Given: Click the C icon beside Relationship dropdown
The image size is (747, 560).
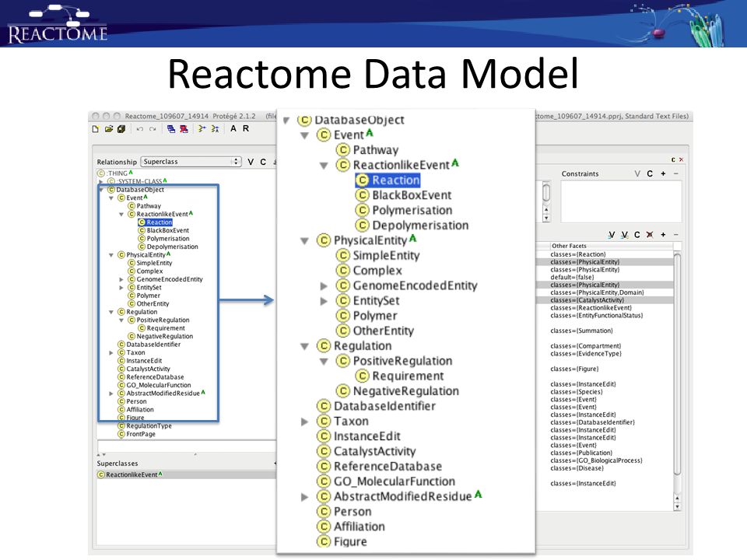Looking at the screenshot, I should pos(263,162).
